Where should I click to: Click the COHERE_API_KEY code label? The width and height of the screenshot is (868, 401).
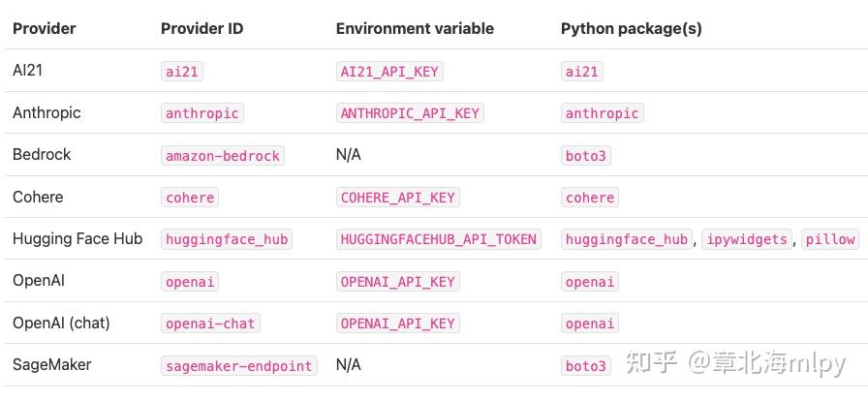(397, 198)
